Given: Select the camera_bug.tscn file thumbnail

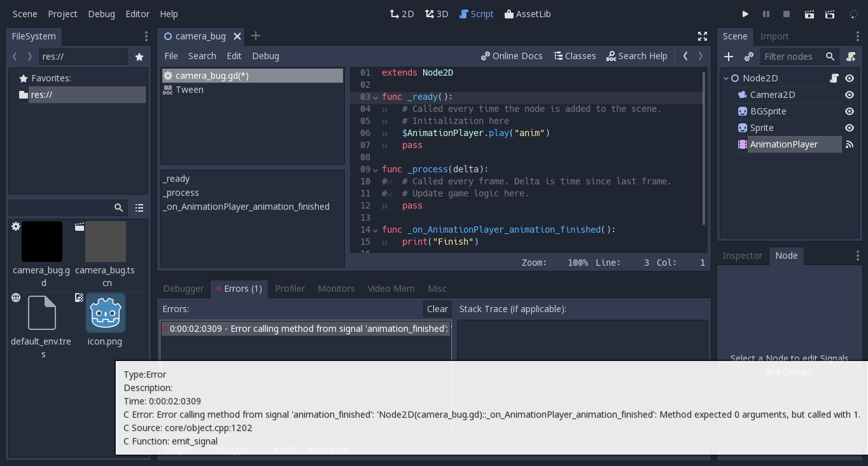Looking at the screenshot, I should [x=105, y=242].
